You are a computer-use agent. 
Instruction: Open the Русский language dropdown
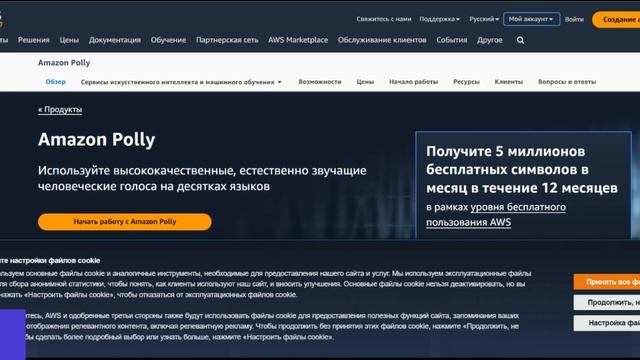(484, 19)
